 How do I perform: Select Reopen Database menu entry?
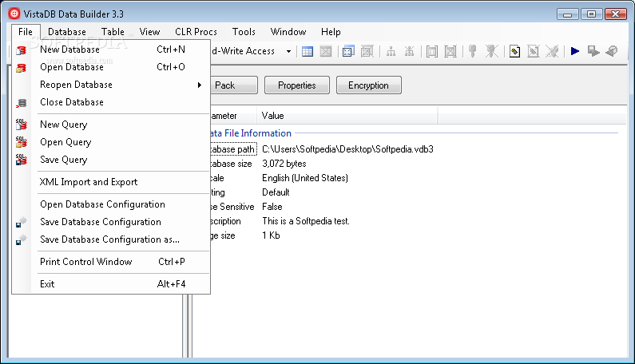point(111,85)
